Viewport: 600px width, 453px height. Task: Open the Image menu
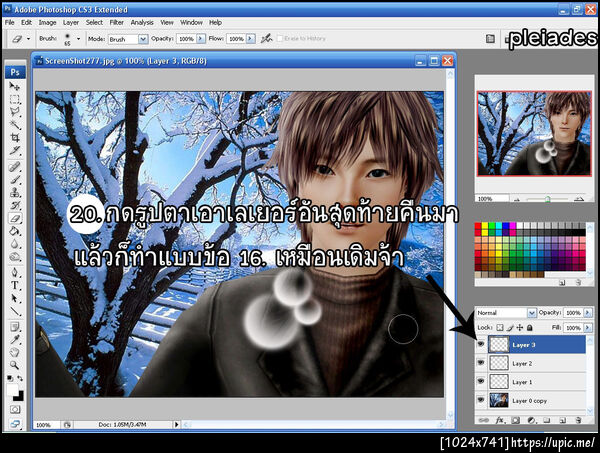pos(47,23)
